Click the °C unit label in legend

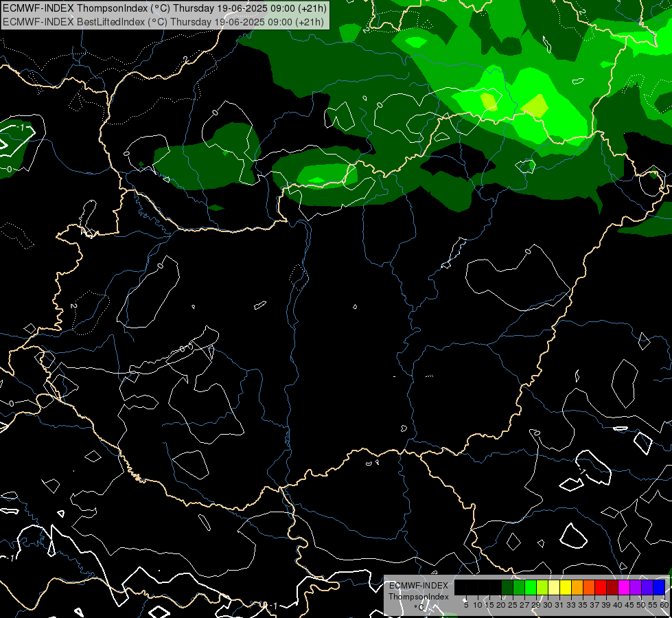click(x=419, y=607)
